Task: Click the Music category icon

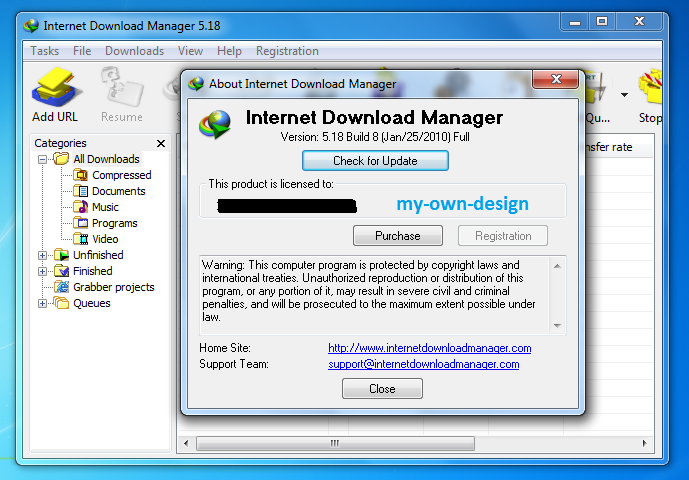Action: coord(80,207)
